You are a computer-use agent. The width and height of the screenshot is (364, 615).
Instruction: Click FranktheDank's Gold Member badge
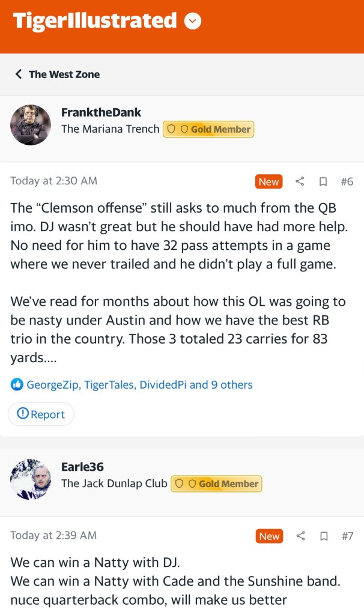point(208,129)
